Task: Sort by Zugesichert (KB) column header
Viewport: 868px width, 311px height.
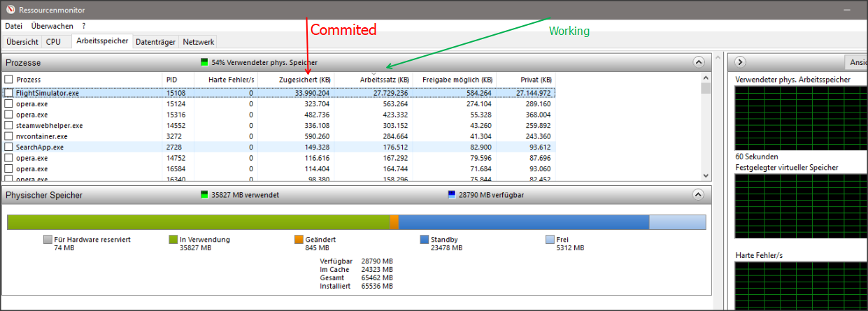Action: pyautogui.click(x=304, y=80)
